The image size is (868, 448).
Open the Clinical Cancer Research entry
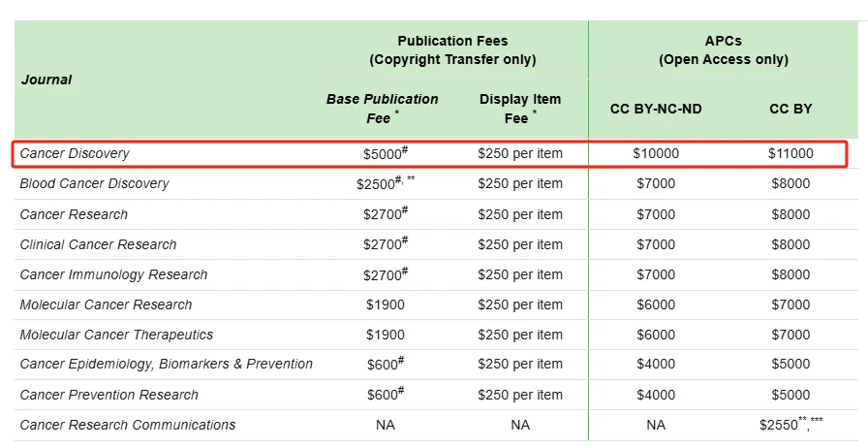click(98, 244)
